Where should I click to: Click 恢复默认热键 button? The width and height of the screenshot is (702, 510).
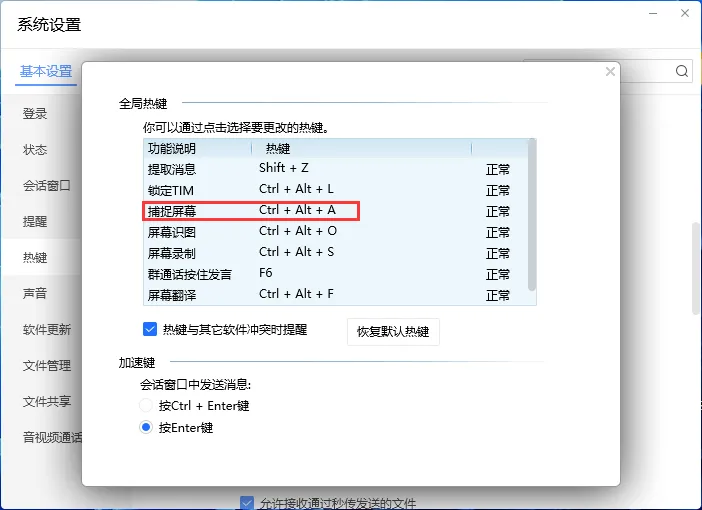tap(393, 332)
